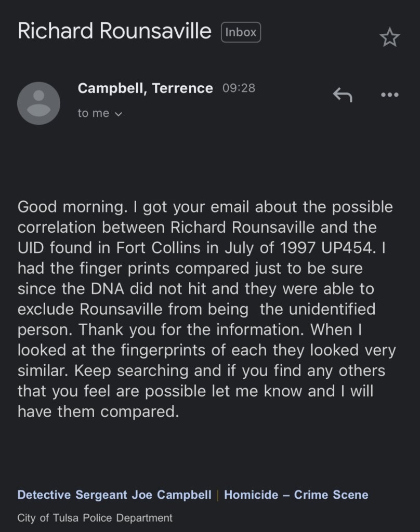Open "Homicide – Crime Scene" signature link
This screenshot has width=420, height=532.
tap(296, 495)
